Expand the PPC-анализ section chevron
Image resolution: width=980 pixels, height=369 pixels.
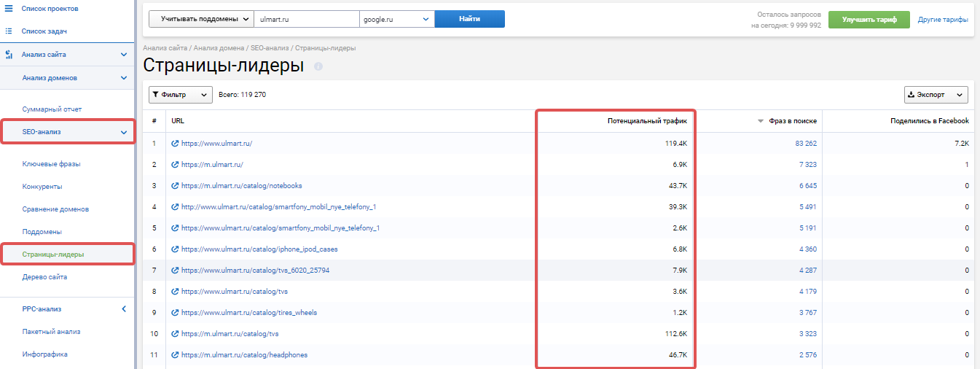click(x=124, y=309)
